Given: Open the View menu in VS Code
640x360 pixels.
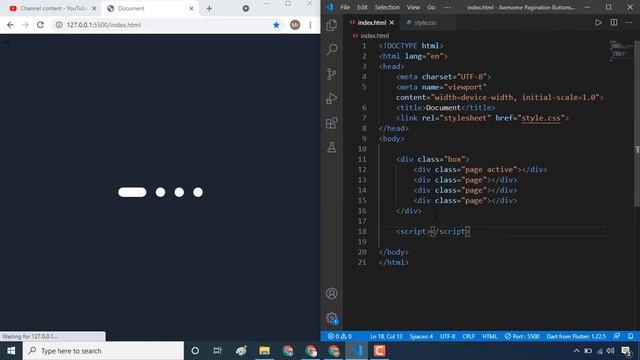Looking at the screenshot, I should coord(413,7).
